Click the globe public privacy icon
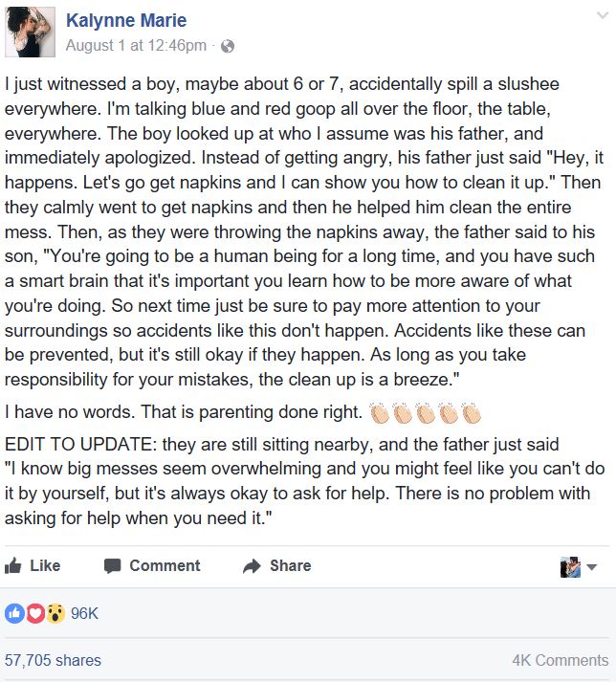Image resolution: width=616 pixels, height=682 pixels. click(x=228, y=46)
